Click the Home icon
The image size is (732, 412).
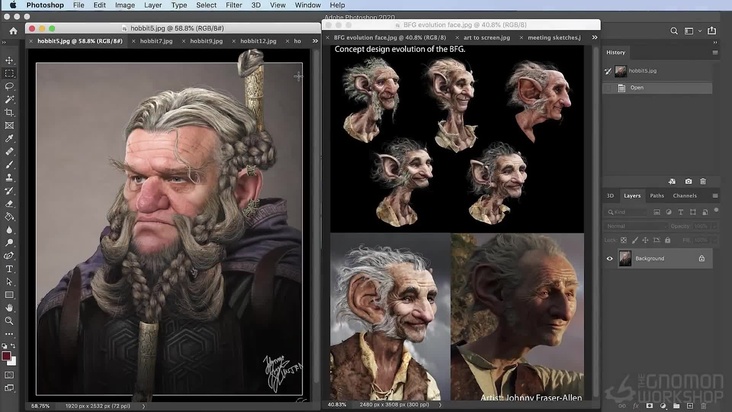pos(13,31)
